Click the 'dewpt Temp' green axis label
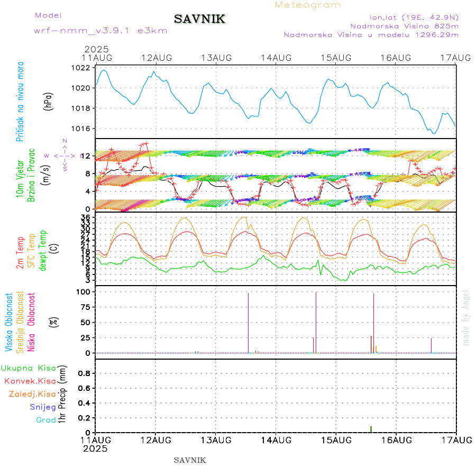 pos(43,250)
